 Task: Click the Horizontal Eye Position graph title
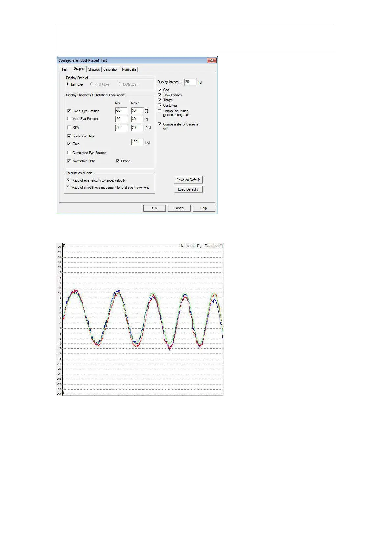coord(201,246)
